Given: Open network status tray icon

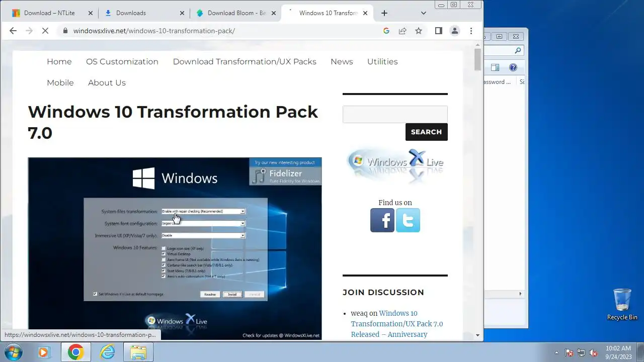Looking at the screenshot, I should click(581, 352).
